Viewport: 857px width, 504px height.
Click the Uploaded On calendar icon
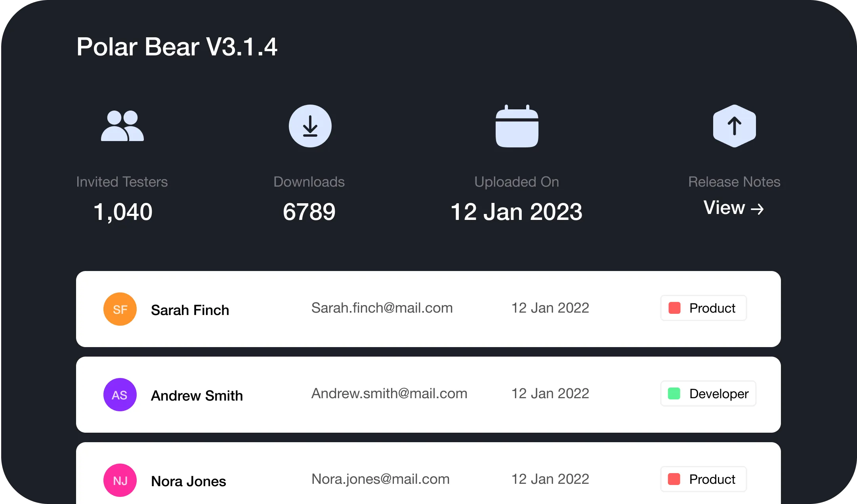(517, 126)
